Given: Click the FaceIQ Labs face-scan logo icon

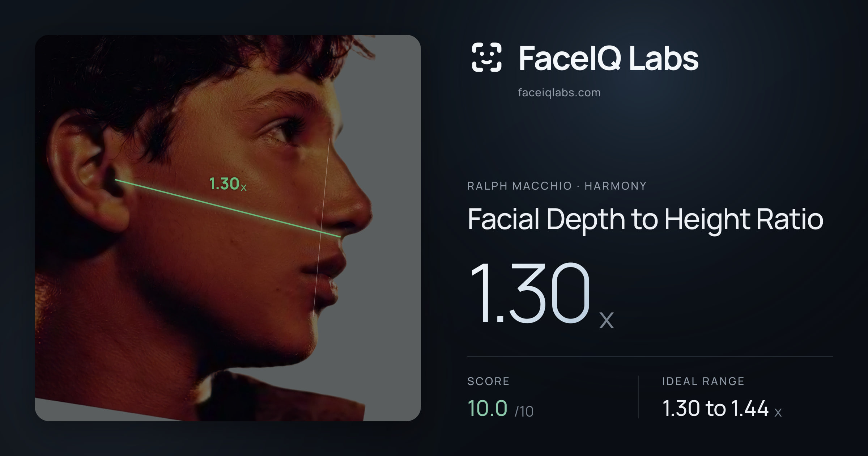Looking at the screenshot, I should [486, 57].
